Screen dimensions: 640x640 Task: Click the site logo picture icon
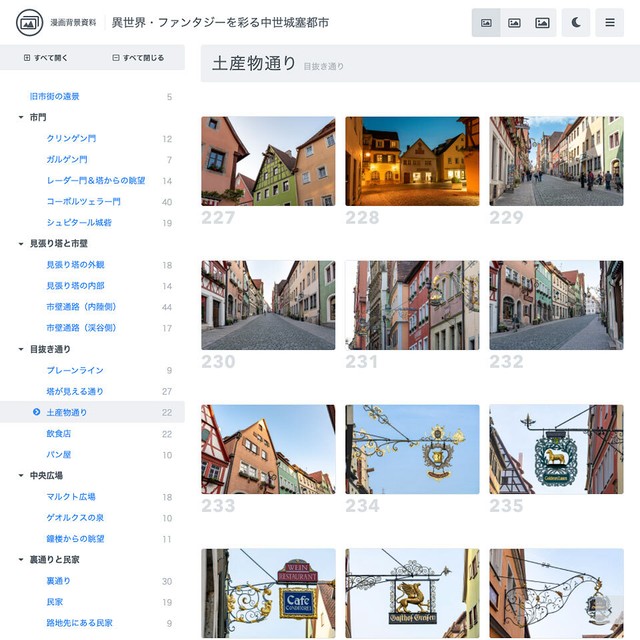[x=29, y=22]
